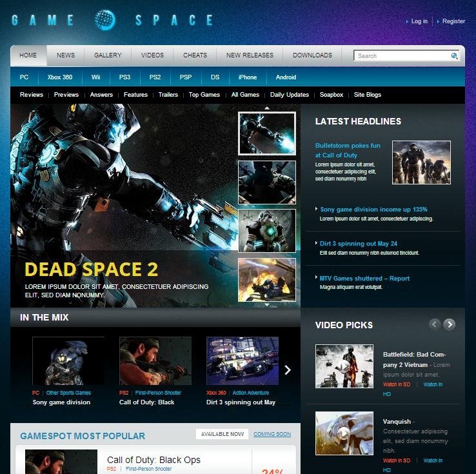
Task: Open Site Blogs section
Action: coord(368,95)
